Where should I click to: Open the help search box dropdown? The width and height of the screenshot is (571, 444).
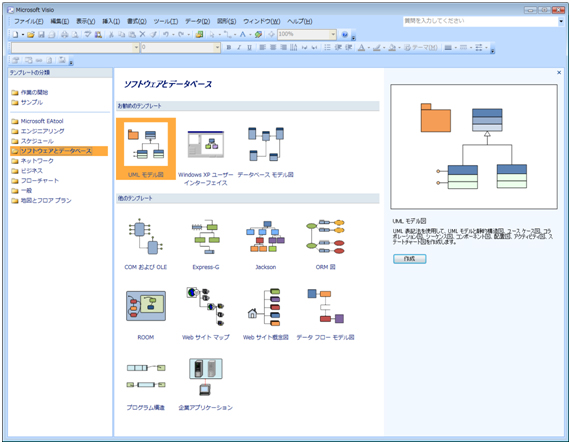[x=561, y=21]
